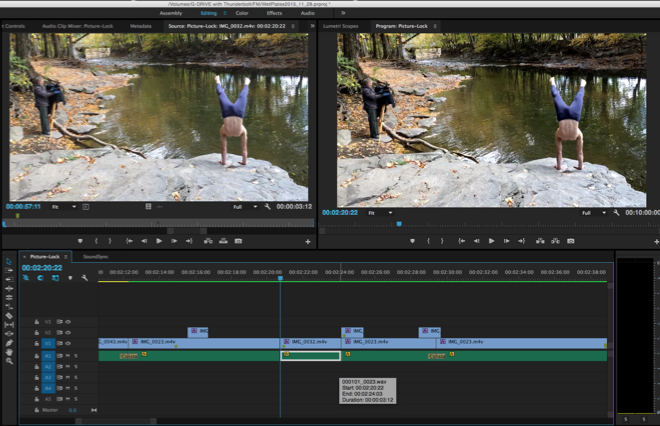Select the Hand tool
Image resolution: width=660 pixels, height=426 pixels.
[x=9, y=352]
